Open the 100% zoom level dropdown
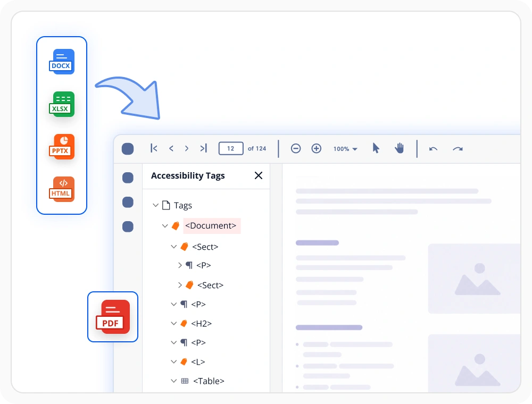The width and height of the screenshot is (532, 404). (x=345, y=149)
